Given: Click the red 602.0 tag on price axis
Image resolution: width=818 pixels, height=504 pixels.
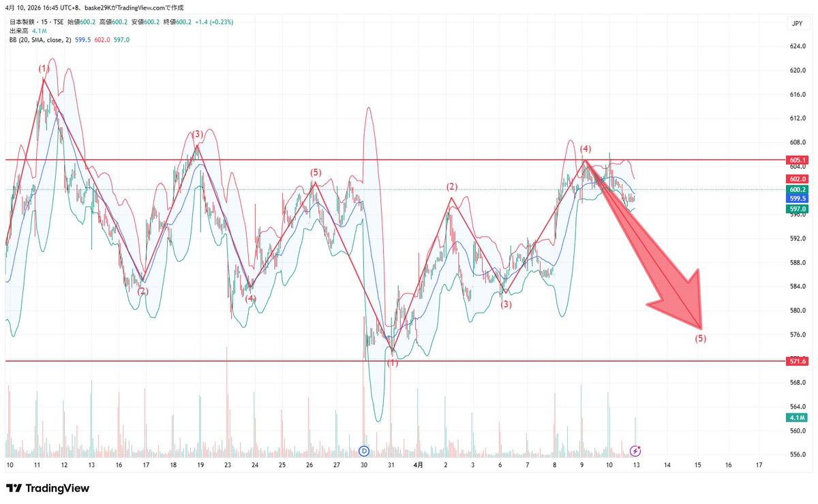Looking at the screenshot, I should click(798, 178).
